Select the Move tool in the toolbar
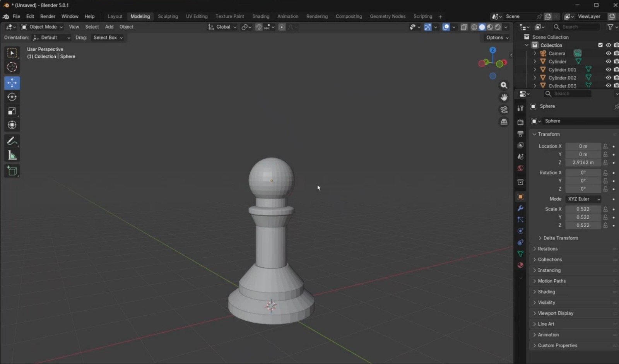The width and height of the screenshot is (619, 364). click(12, 82)
